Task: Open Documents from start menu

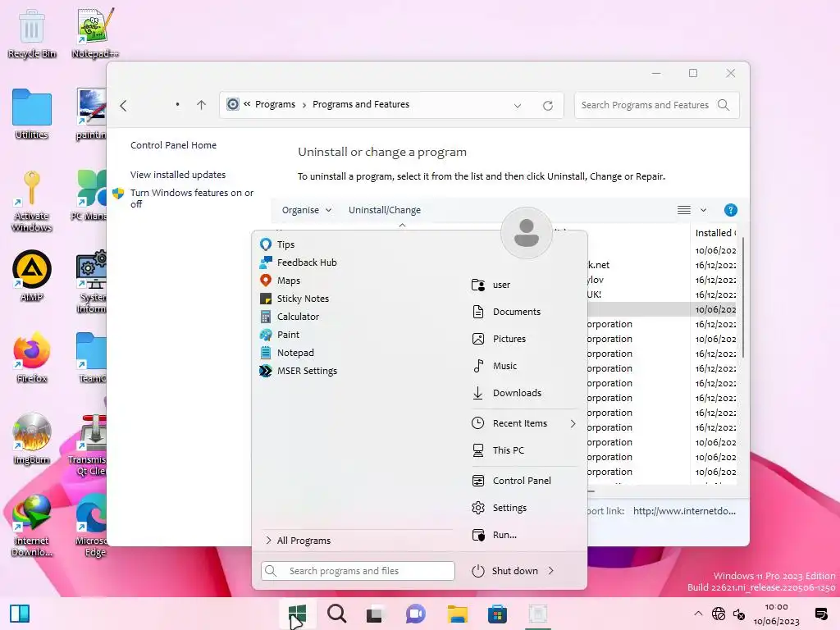Action: coord(506,312)
